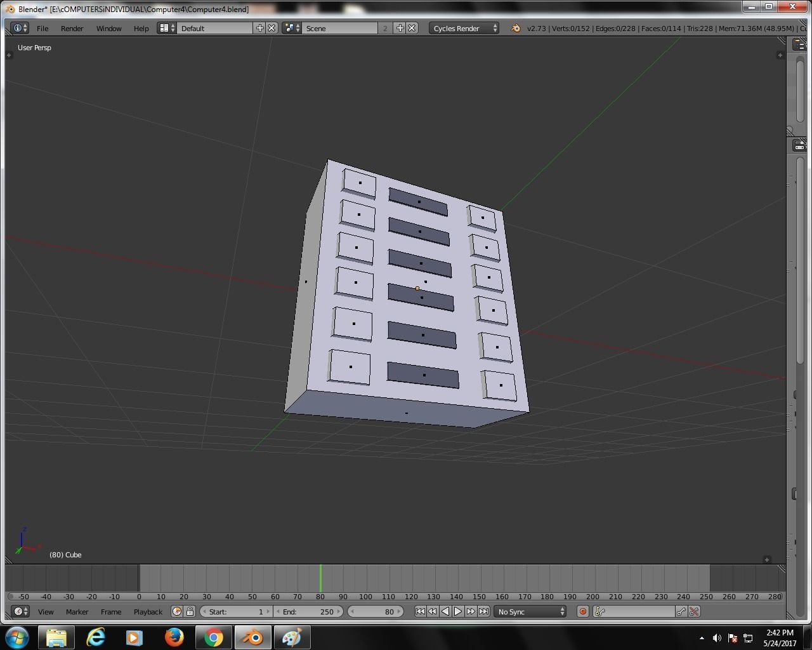Open Google Chrome from taskbar
The height and width of the screenshot is (650, 812).
[214, 637]
